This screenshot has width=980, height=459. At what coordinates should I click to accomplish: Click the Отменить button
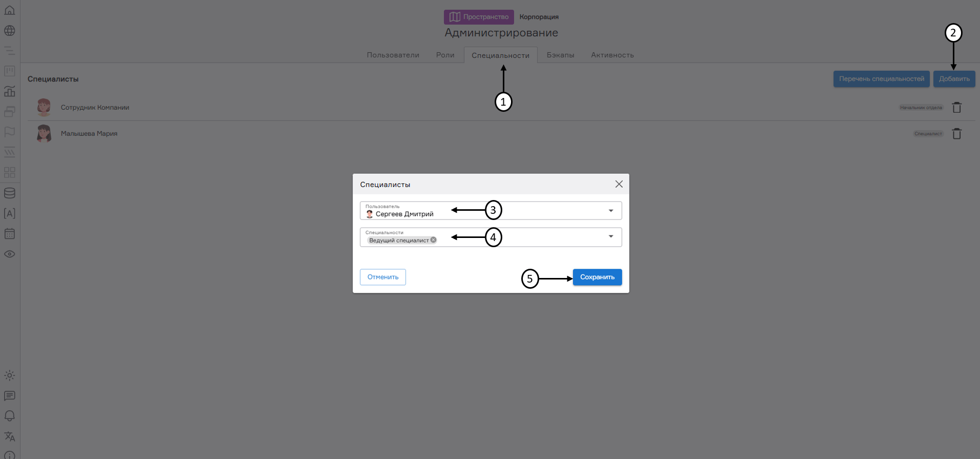click(x=383, y=277)
